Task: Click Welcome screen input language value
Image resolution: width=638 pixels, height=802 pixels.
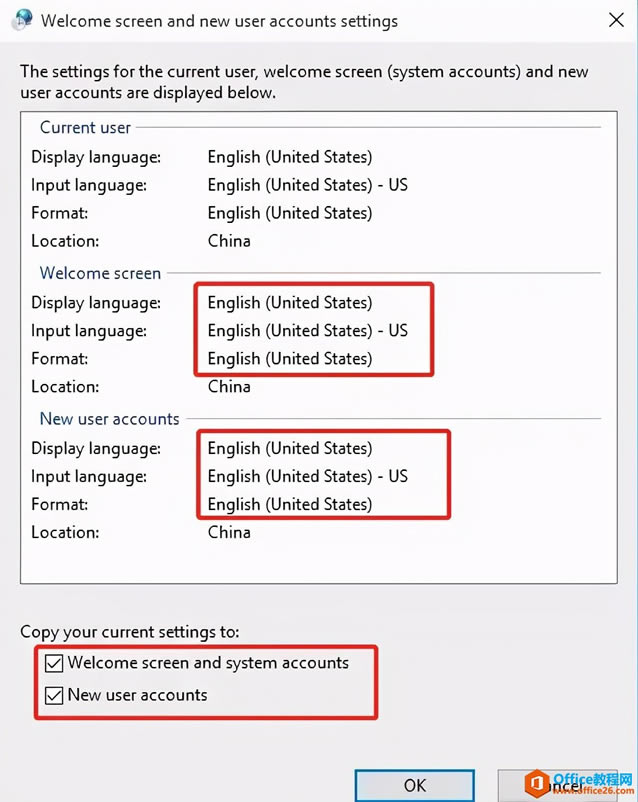Action: pos(307,331)
